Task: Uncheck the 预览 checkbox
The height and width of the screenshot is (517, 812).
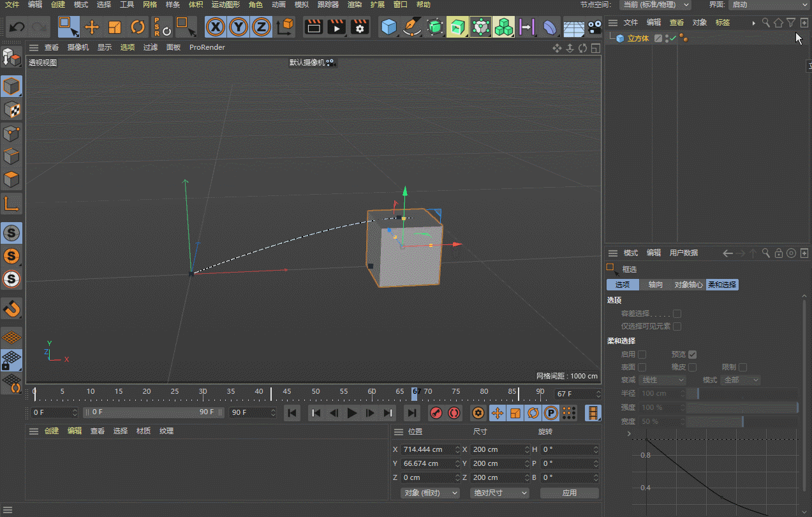Action: (x=692, y=354)
